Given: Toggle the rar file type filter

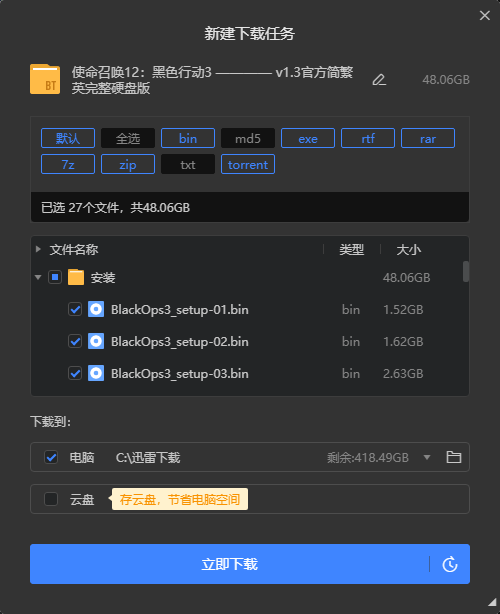Looking at the screenshot, I should [428, 138].
